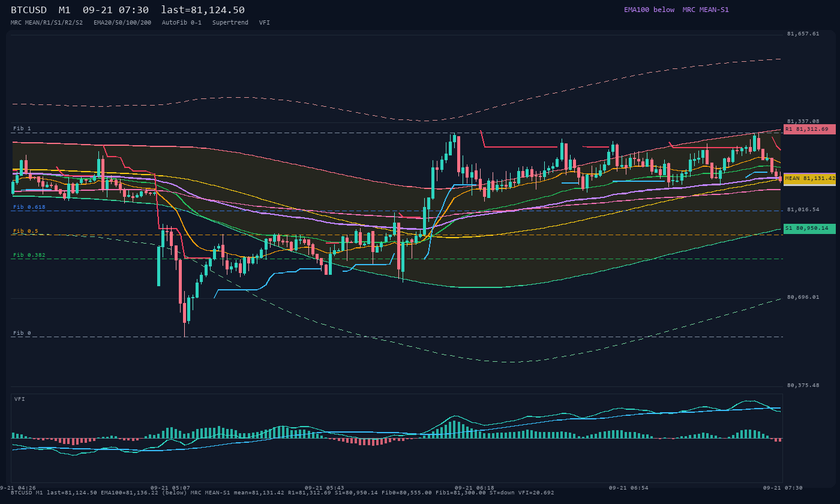This screenshot has height=504, width=840.
Task: Click the Fib 0.618 level label
Action: point(29,206)
